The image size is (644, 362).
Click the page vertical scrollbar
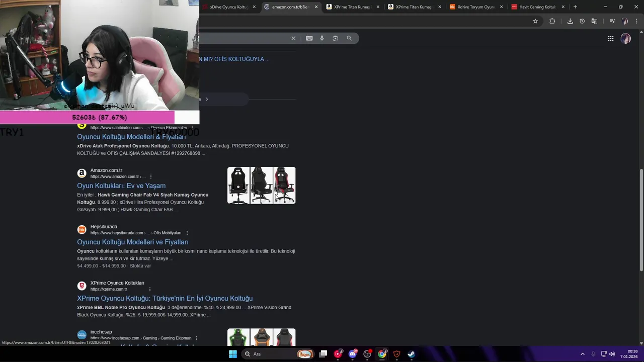641,221
